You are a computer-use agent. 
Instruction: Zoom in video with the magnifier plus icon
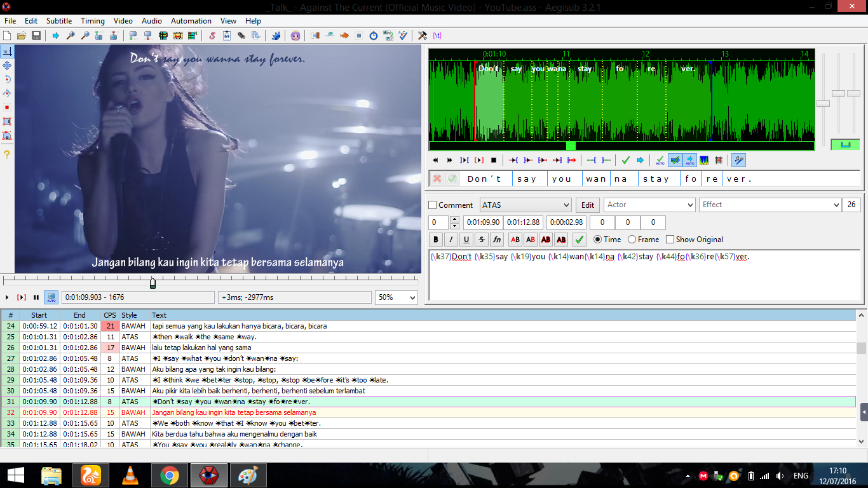click(x=71, y=36)
